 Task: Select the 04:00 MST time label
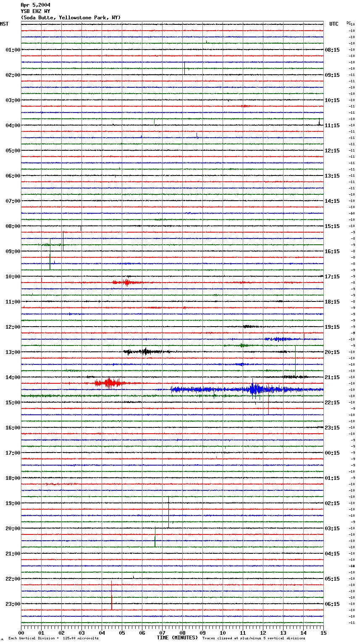coord(13,126)
